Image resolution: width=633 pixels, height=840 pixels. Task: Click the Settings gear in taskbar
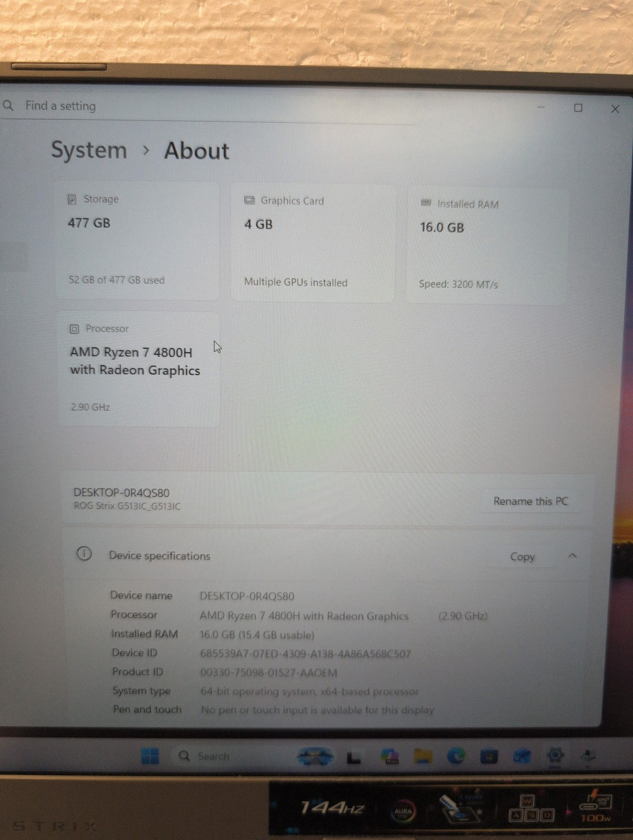[555, 756]
